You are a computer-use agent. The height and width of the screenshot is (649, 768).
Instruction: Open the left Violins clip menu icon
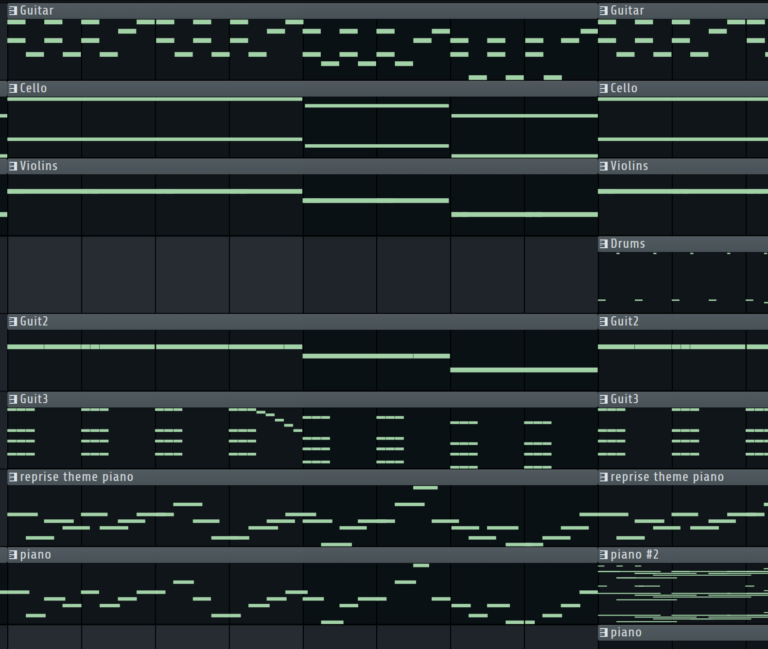pos(13,166)
